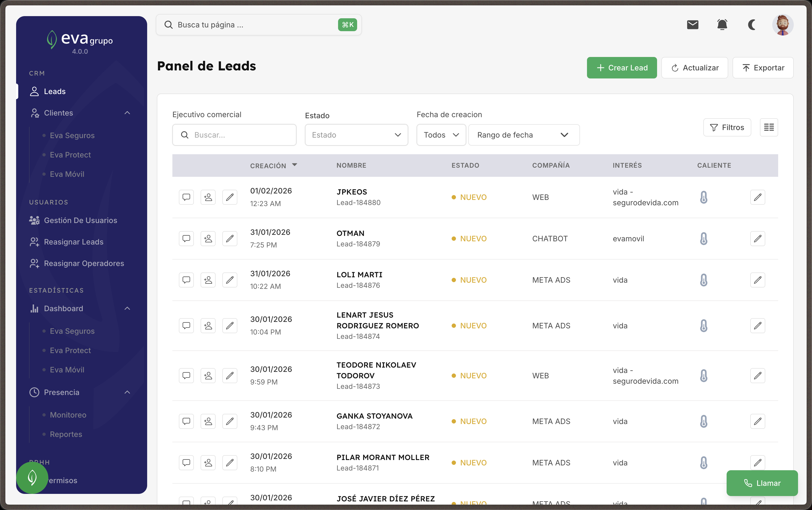The width and height of the screenshot is (812, 510).
Task: Click thermometer icon for GANKA STOYANOVA lead
Action: [x=704, y=421]
